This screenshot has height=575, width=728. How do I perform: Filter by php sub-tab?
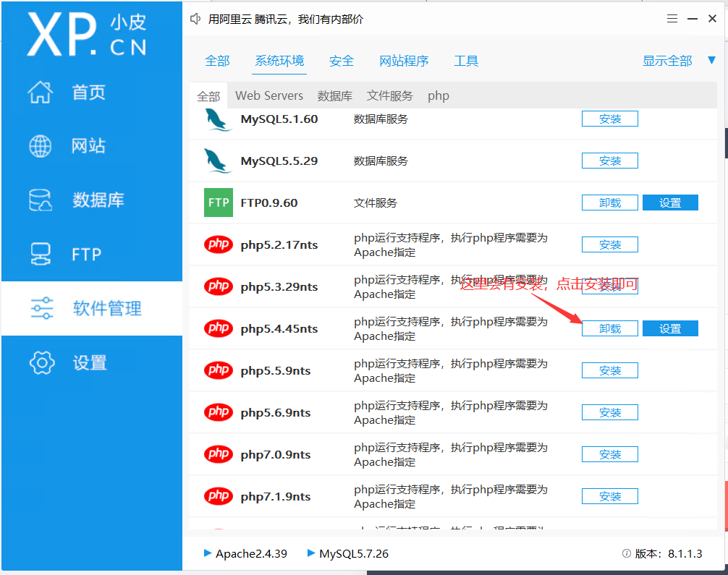[439, 95]
